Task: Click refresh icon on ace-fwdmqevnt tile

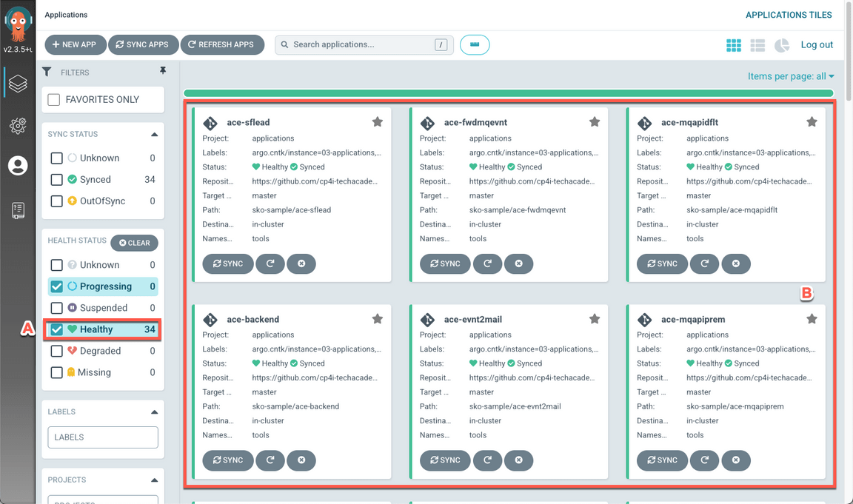Action: tap(487, 263)
